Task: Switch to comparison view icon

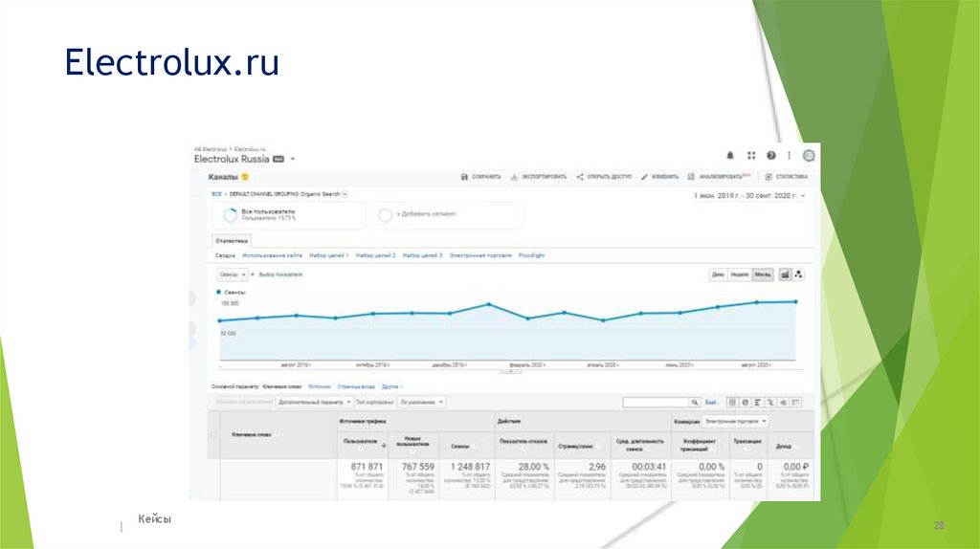Action: [x=770, y=403]
